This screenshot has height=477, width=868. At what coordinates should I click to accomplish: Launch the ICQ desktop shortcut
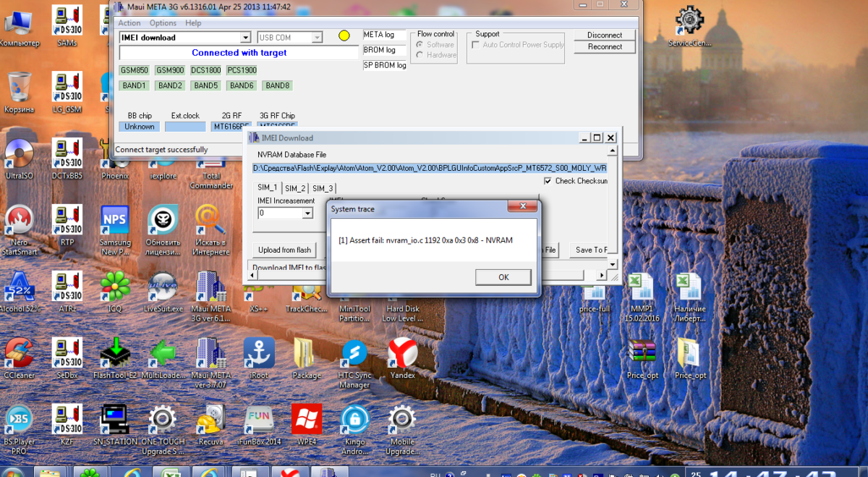tap(115, 286)
